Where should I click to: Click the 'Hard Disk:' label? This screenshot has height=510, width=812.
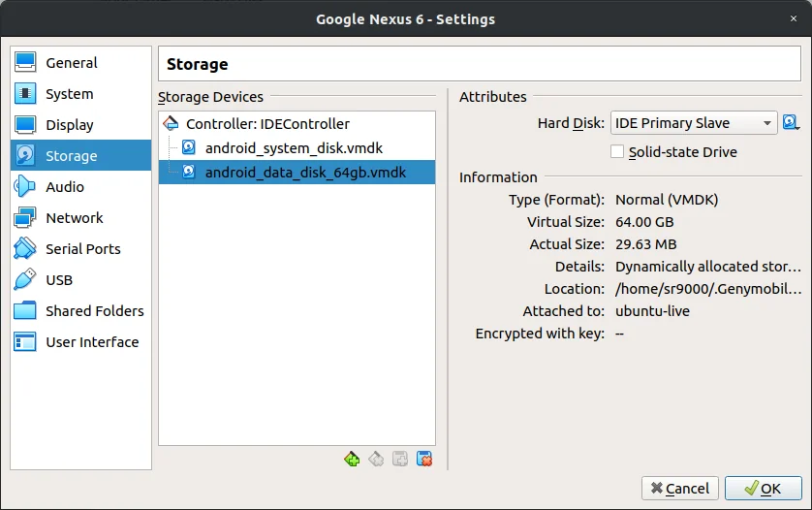[571, 123]
